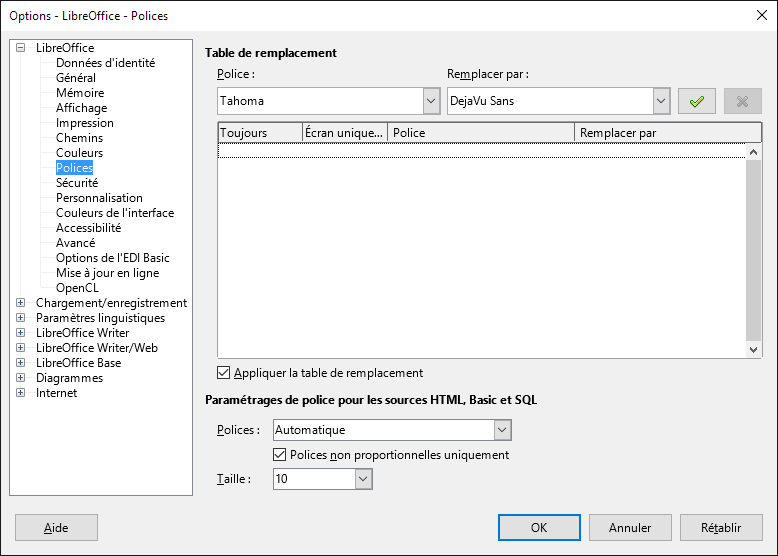778x556 pixels.
Task: Select Général options page
Action: click(76, 78)
